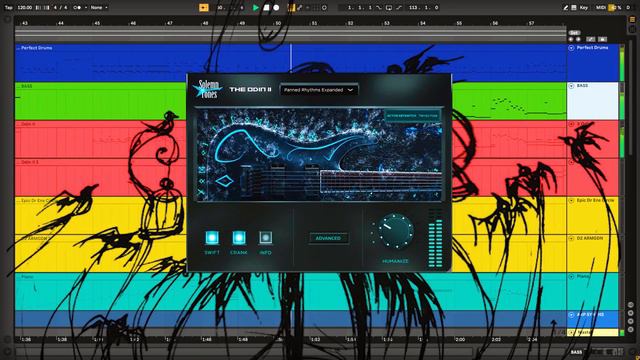
Task: Click the 2:00 mark on the time ruler
Action: [x=460, y=339]
